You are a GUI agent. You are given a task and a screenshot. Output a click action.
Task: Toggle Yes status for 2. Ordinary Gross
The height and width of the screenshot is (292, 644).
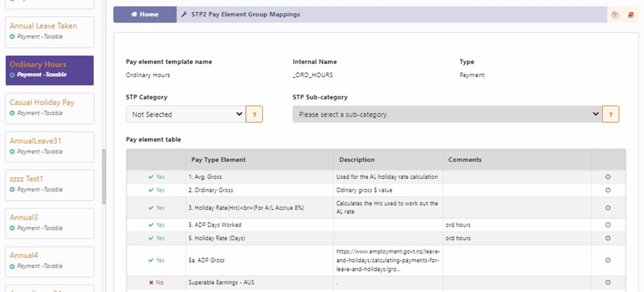click(156, 190)
